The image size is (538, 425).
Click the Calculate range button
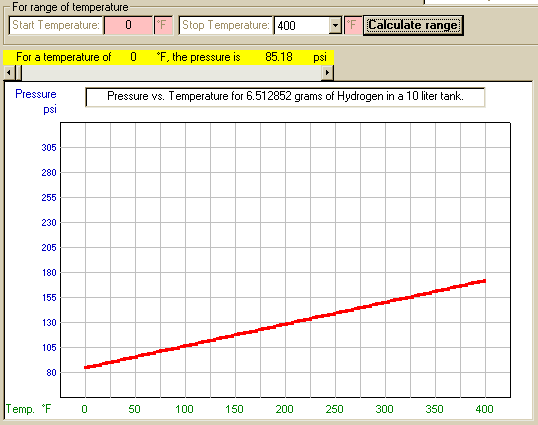coord(413,25)
